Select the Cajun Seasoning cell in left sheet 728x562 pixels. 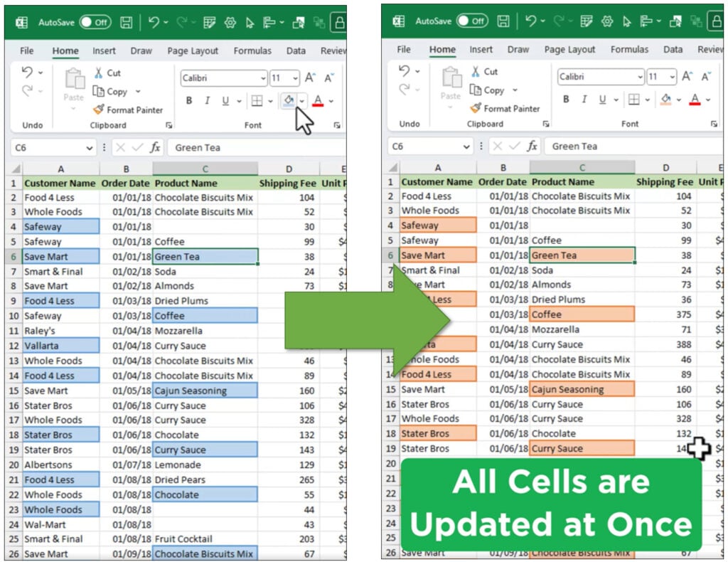click(x=205, y=391)
